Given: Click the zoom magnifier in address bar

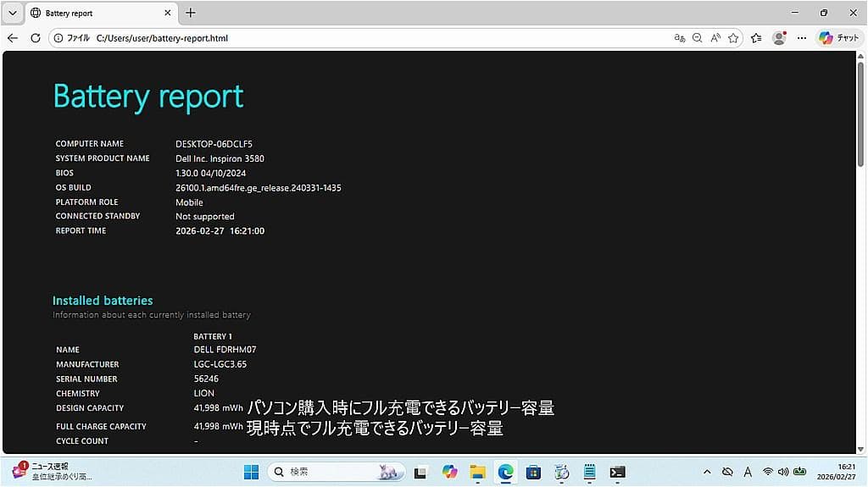Looking at the screenshot, I should click(697, 38).
